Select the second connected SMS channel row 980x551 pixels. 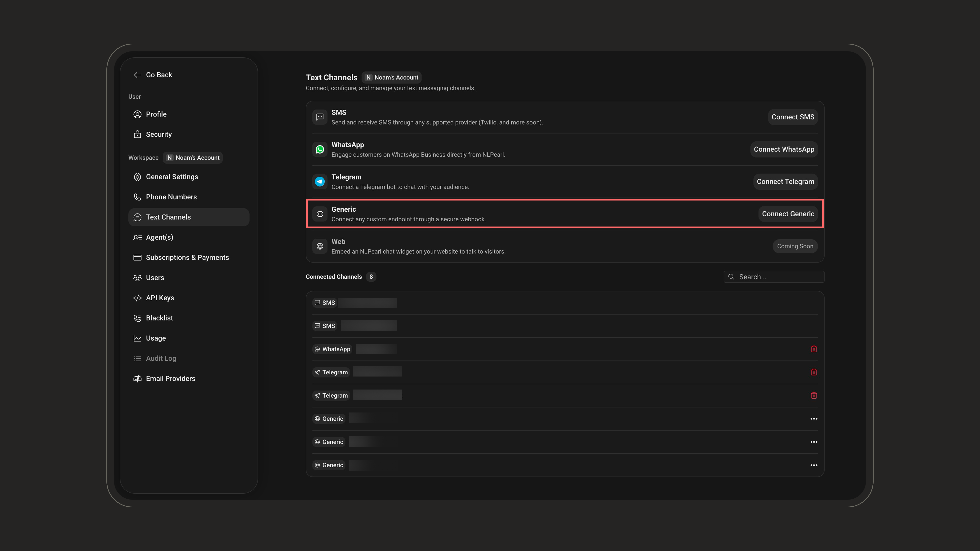pyautogui.click(x=565, y=326)
